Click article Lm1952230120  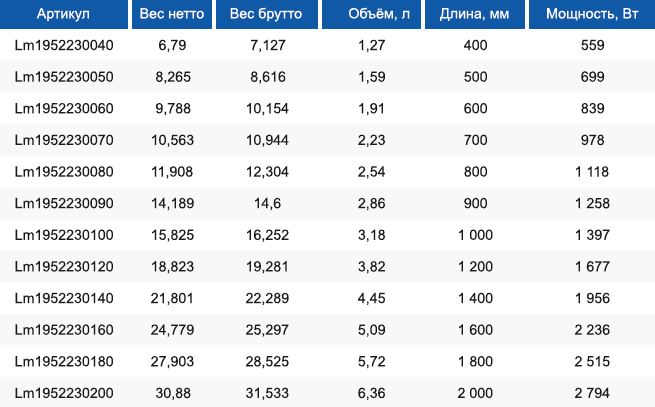point(64,267)
